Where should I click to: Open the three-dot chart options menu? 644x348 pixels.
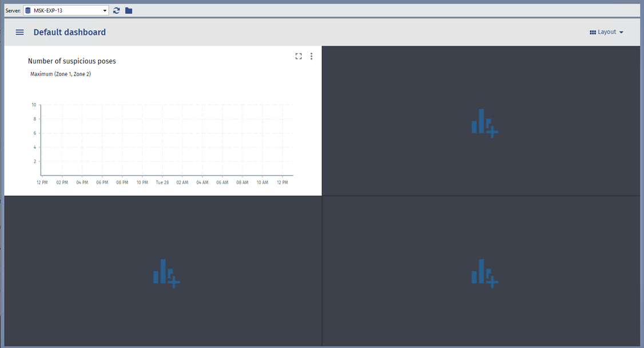[x=312, y=56]
